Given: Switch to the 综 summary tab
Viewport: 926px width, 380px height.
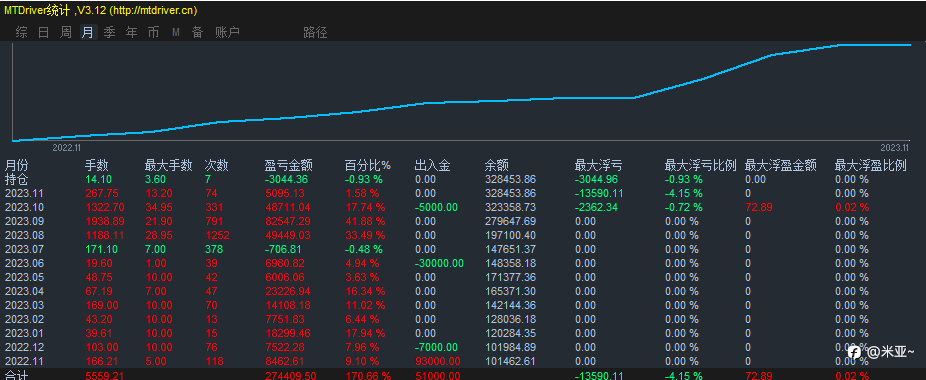Looking at the screenshot, I should click(x=21, y=33).
